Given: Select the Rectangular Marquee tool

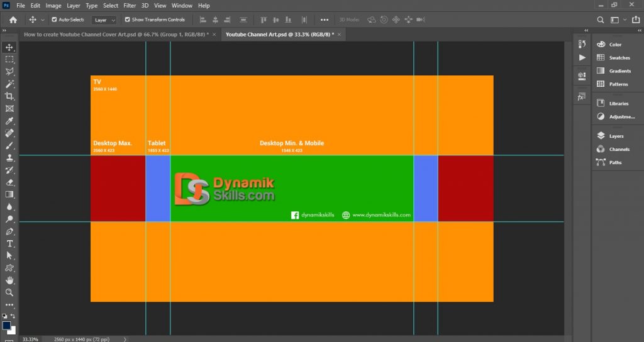Looking at the screenshot, I should tap(9, 60).
